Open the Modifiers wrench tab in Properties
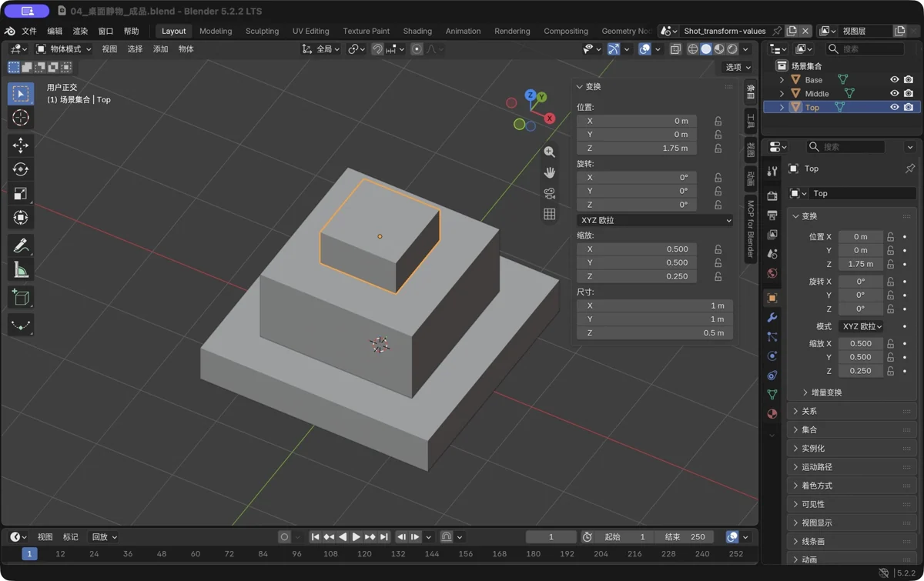The image size is (924, 581). pos(772,317)
